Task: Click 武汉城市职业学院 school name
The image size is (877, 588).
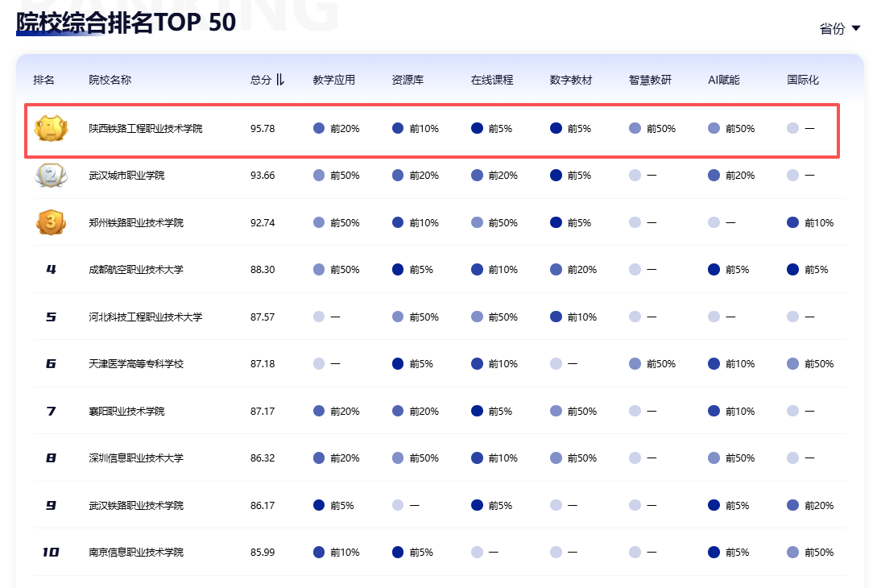Action: coord(126,175)
